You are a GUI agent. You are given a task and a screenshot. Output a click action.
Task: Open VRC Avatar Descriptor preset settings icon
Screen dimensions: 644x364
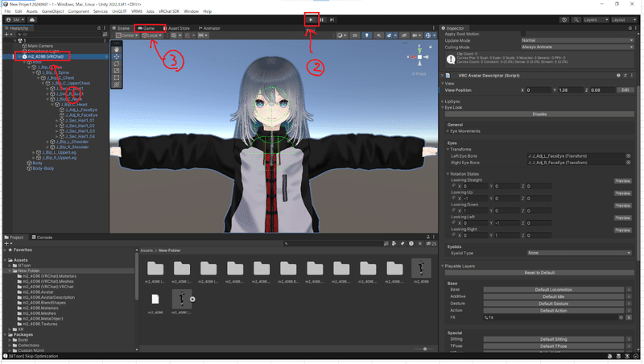coord(625,76)
